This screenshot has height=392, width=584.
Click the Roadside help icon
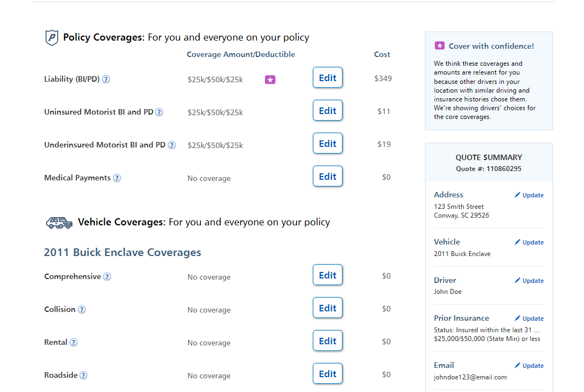[83, 375]
